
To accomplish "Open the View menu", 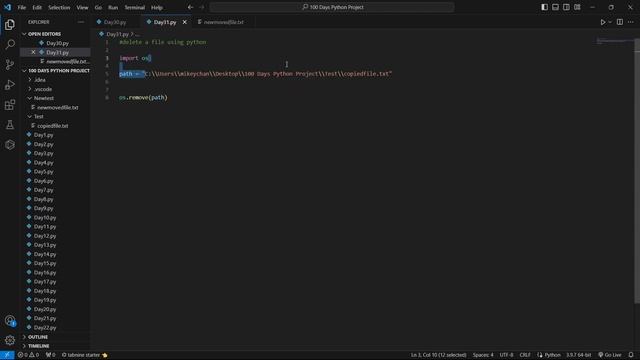I will [82, 7].
